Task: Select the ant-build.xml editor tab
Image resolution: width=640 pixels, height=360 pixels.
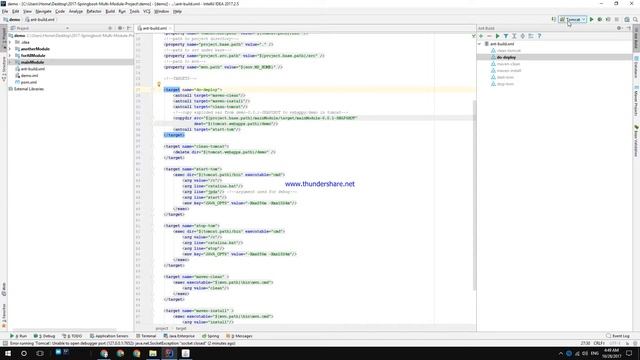Action: click(153, 28)
